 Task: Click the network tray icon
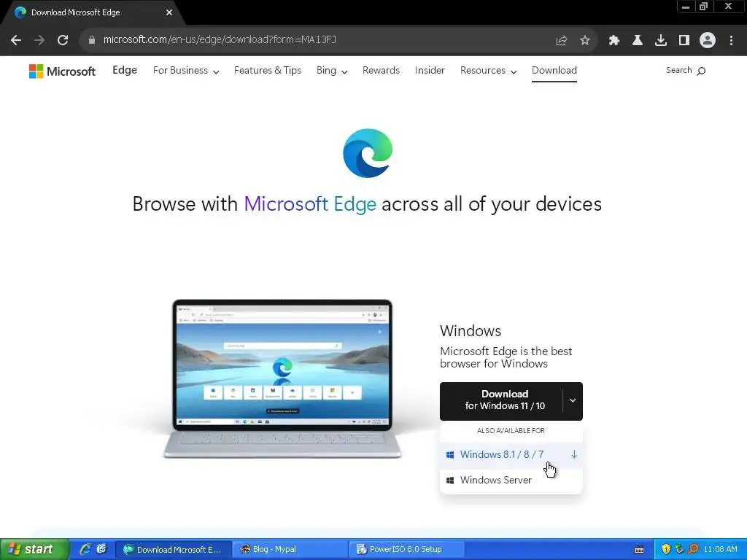679,549
